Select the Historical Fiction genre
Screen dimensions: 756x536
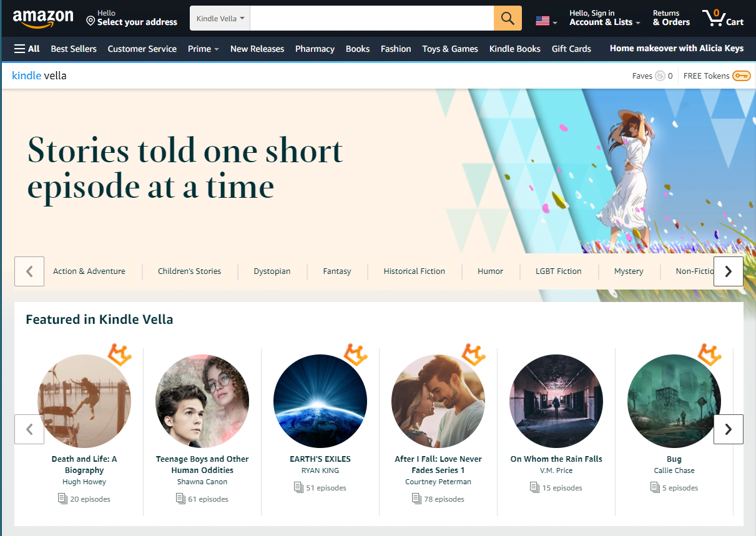415,271
